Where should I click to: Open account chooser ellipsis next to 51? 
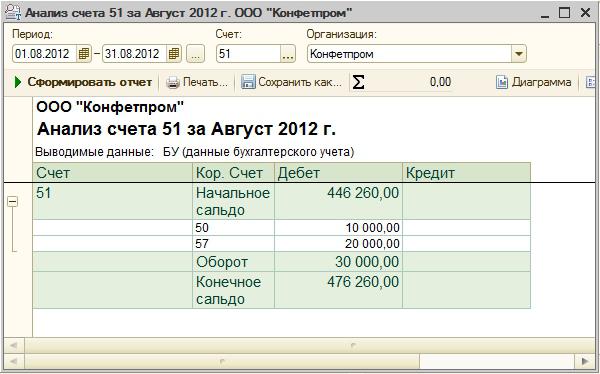(x=288, y=54)
